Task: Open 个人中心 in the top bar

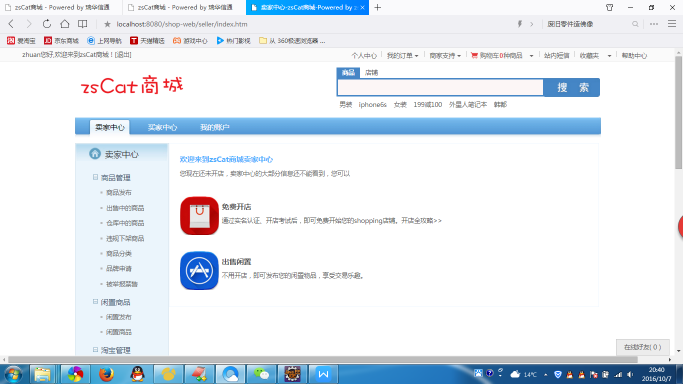Action: point(364,55)
